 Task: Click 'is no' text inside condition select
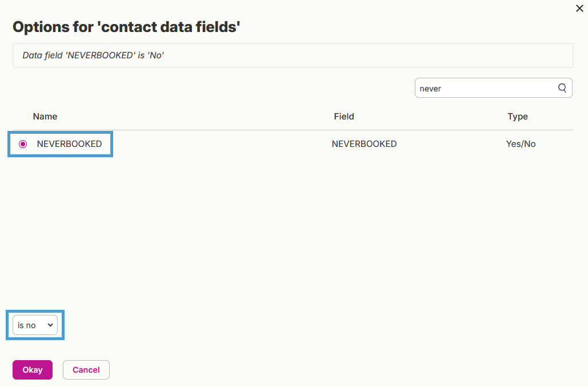(x=27, y=325)
